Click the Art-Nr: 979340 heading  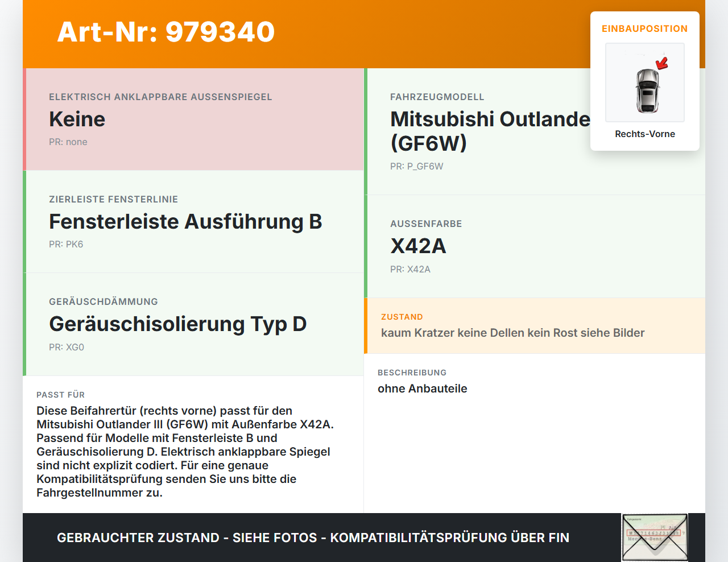[x=166, y=32]
